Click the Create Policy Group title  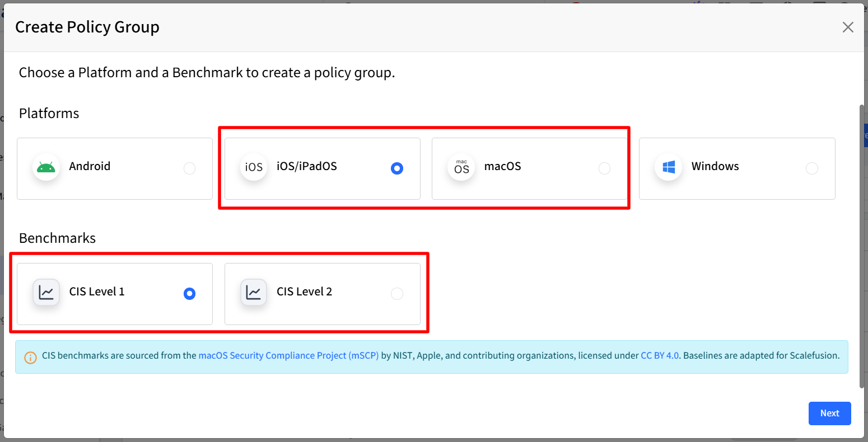pyautogui.click(x=87, y=27)
